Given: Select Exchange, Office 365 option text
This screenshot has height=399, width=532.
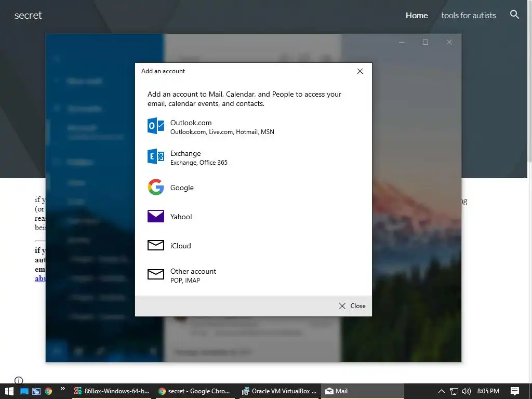Looking at the screenshot, I should pos(199,158).
